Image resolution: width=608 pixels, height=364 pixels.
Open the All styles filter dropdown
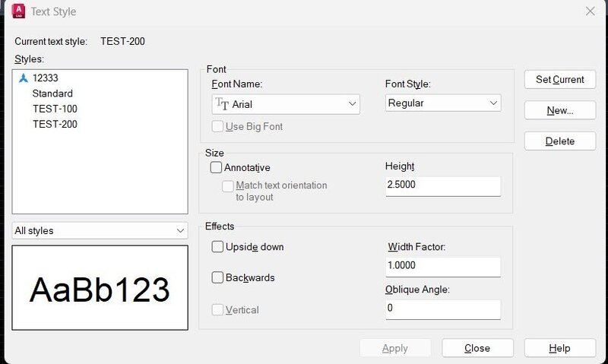[100, 230]
